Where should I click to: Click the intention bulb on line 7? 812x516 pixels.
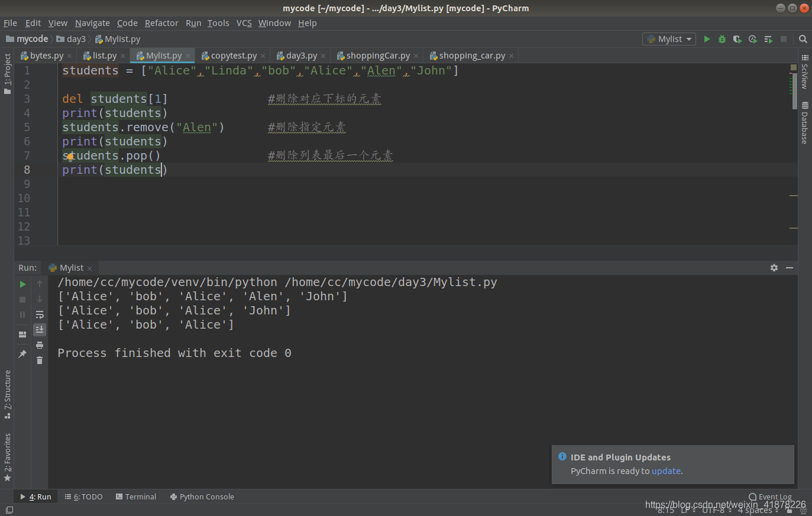click(x=70, y=157)
